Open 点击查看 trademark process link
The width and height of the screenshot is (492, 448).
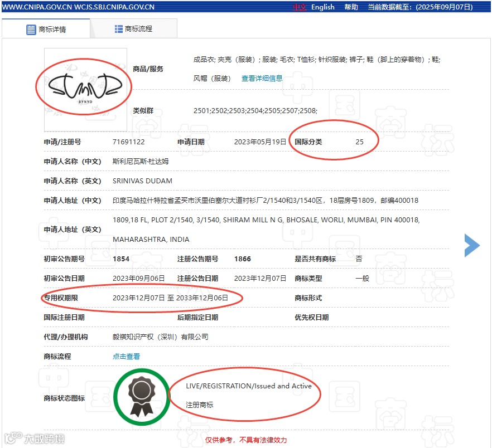(127, 357)
